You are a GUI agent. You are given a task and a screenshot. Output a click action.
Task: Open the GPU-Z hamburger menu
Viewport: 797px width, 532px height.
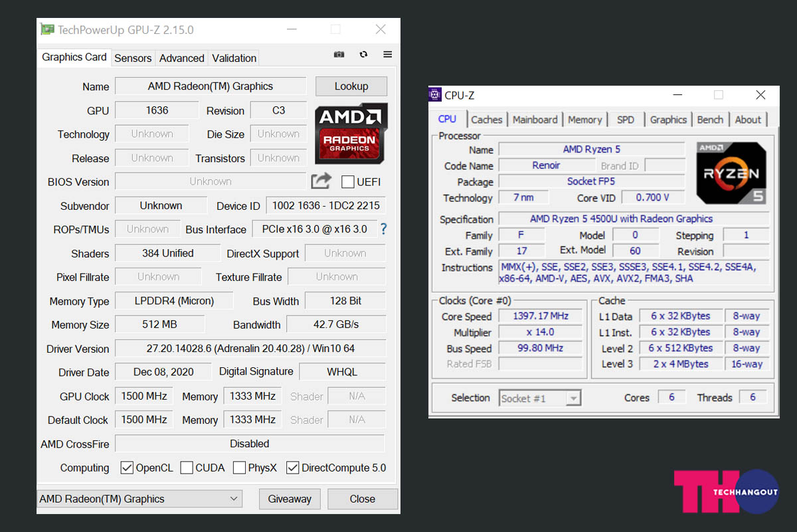click(388, 54)
